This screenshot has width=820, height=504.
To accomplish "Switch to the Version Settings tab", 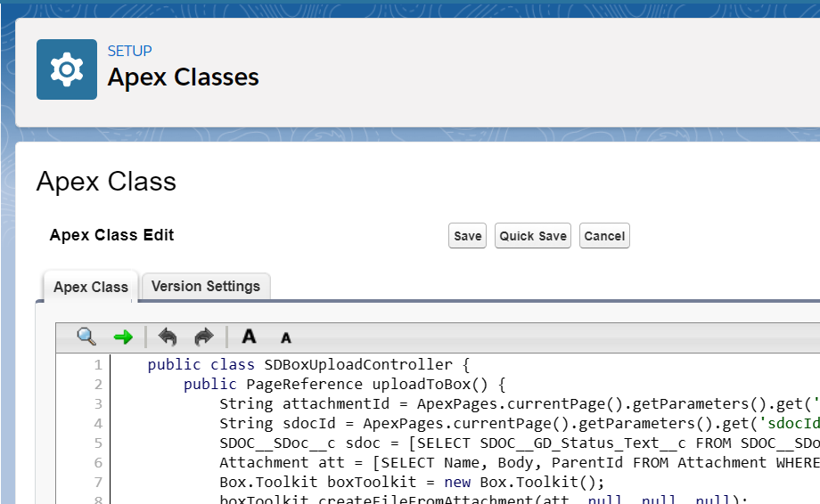I will coord(206,286).
